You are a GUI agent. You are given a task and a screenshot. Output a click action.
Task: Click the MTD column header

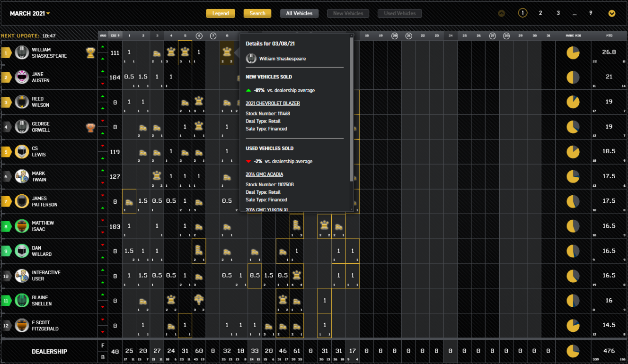coord(609,35)
